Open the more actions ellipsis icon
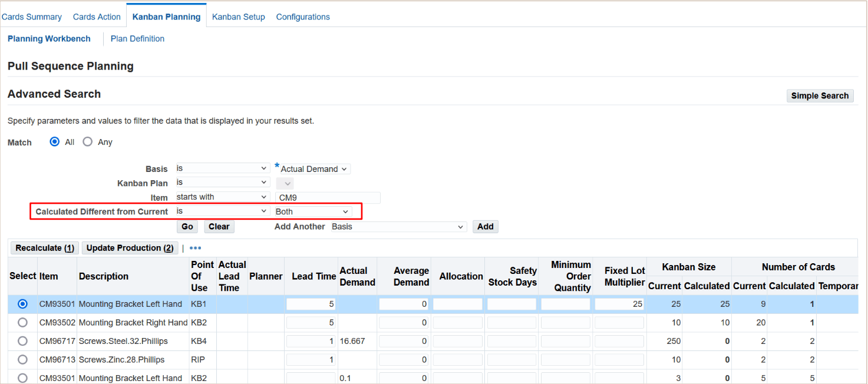Image resolution: width=868 pixels, height=384 pixels. pyautogui.click(x=195, y=248)
